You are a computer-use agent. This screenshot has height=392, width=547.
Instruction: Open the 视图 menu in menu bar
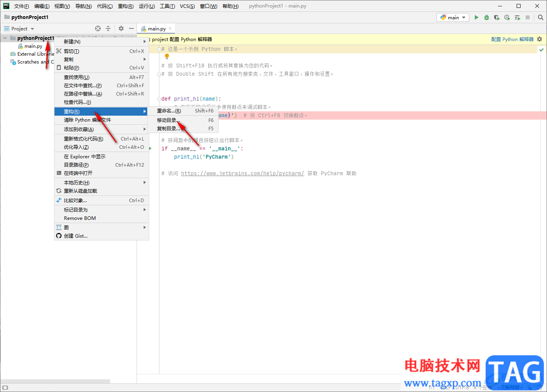(x=62, y=6)
